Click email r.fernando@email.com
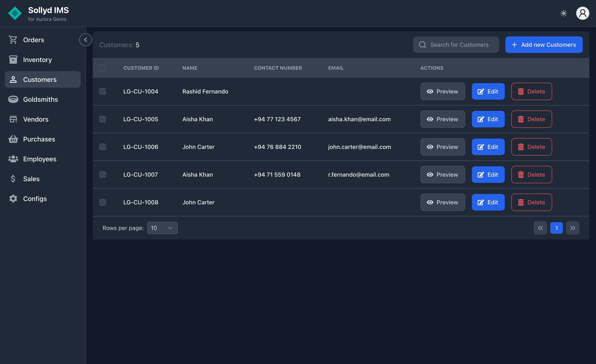 [x=358, y=175]
